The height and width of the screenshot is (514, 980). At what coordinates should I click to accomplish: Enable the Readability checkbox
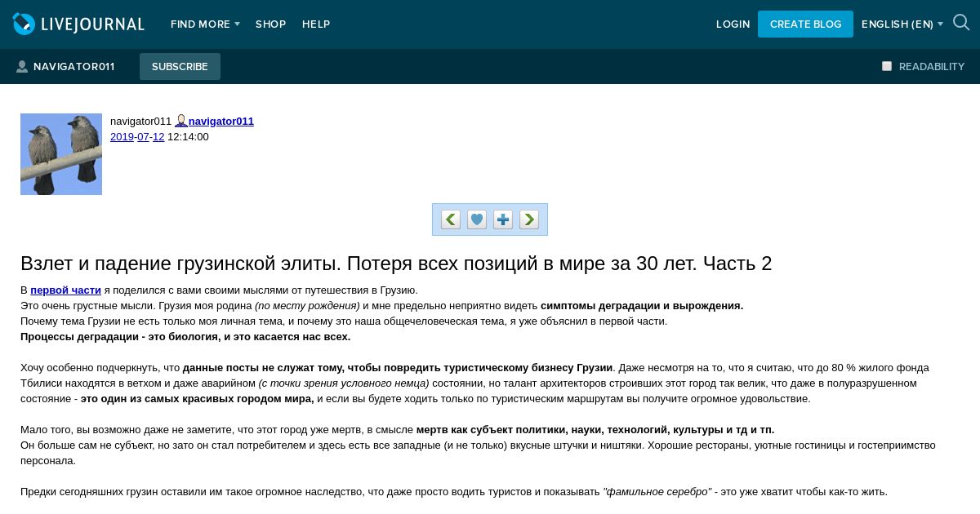[887, 66]
